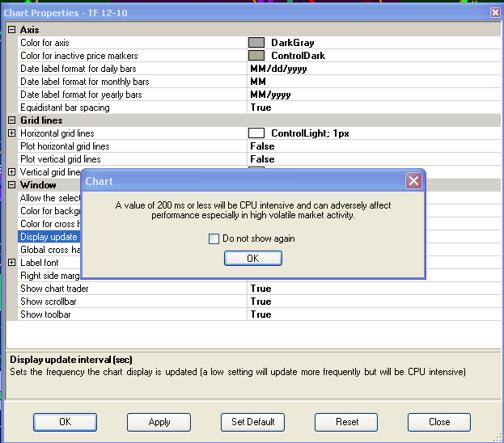Image resolution: width=504 pixels, height=443 pixels.
Task: Expand the Label font property
Action: click(x=11, y=263)
